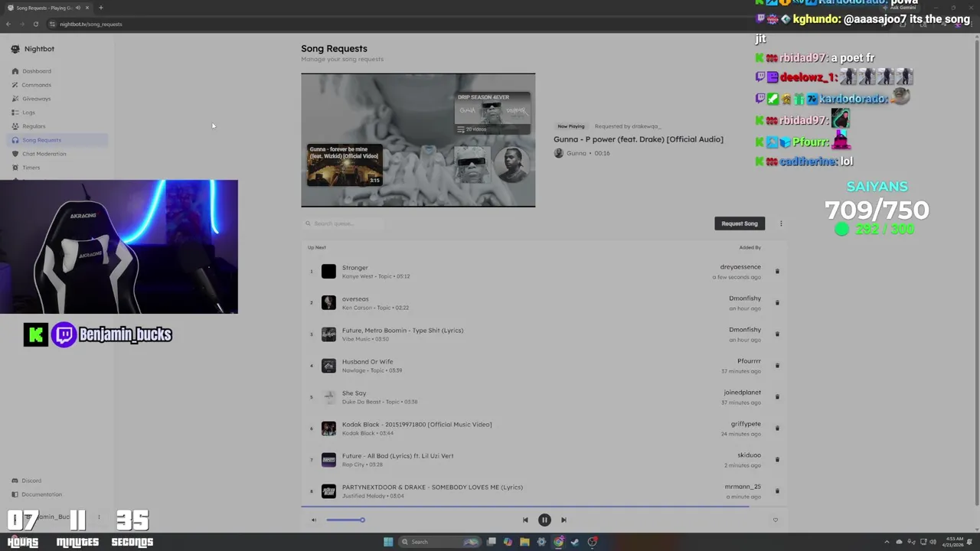Like the current song with heart icon
The width and height of the screenshot is (980, 551).
pyautogui.click(x=775, y=520)
